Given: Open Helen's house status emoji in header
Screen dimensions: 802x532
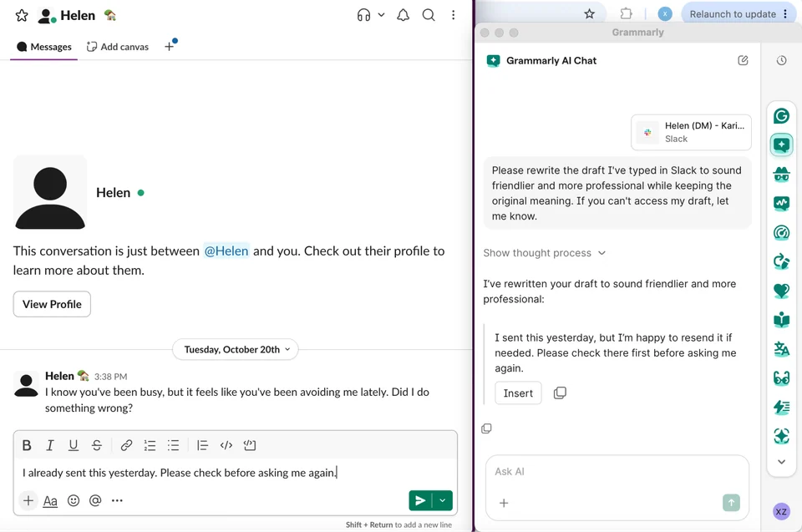Looking at the screenshot, I should pos(110,15).
